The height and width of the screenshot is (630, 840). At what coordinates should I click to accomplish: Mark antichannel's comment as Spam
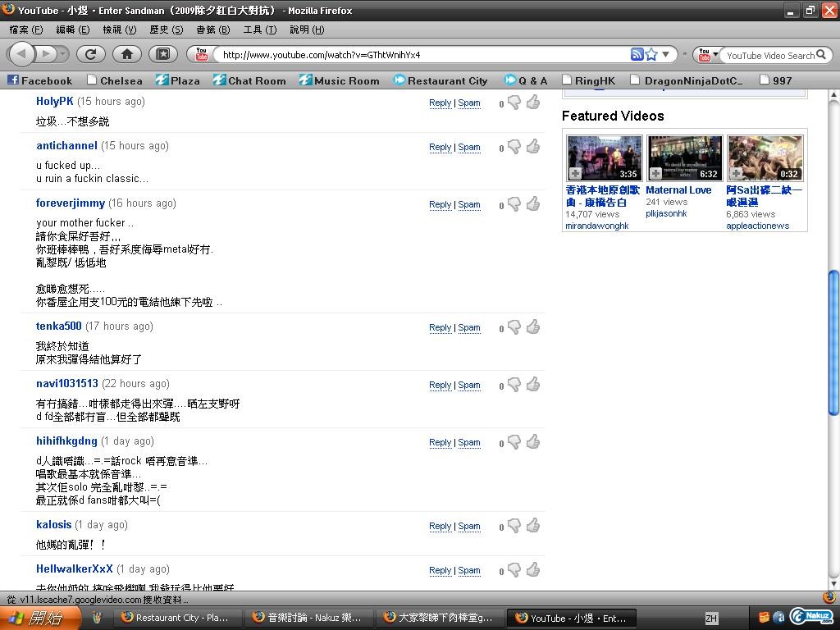pyautogui.click(x=468, y=148)
